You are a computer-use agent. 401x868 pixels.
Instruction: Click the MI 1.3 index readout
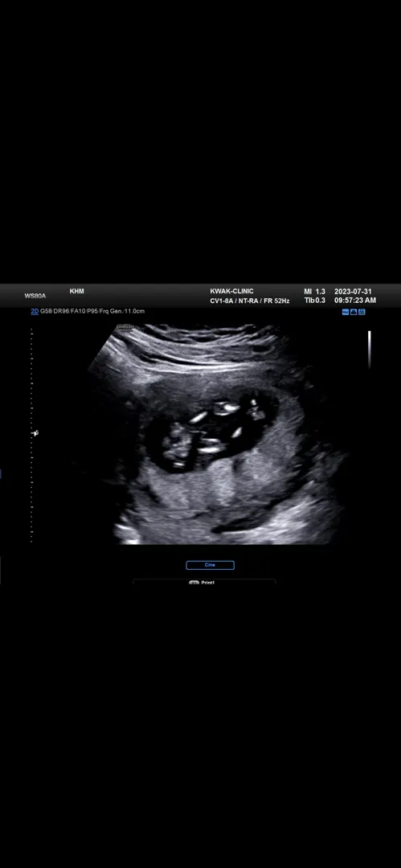(314, 291)
